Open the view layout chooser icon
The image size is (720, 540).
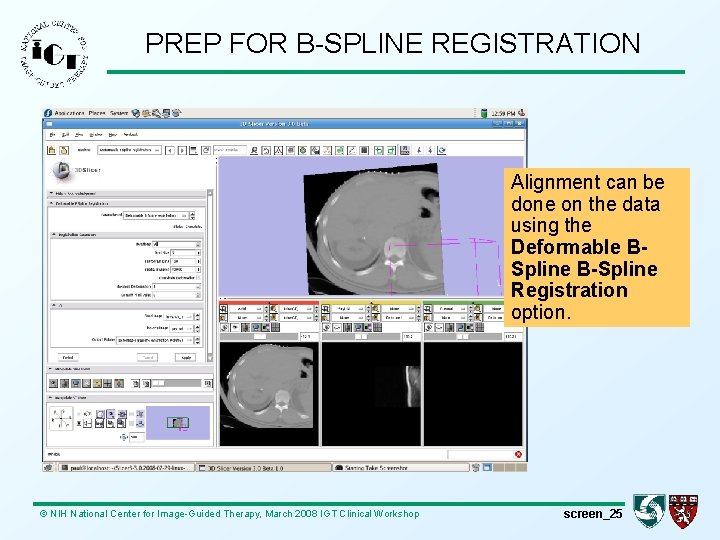[405, 150]
